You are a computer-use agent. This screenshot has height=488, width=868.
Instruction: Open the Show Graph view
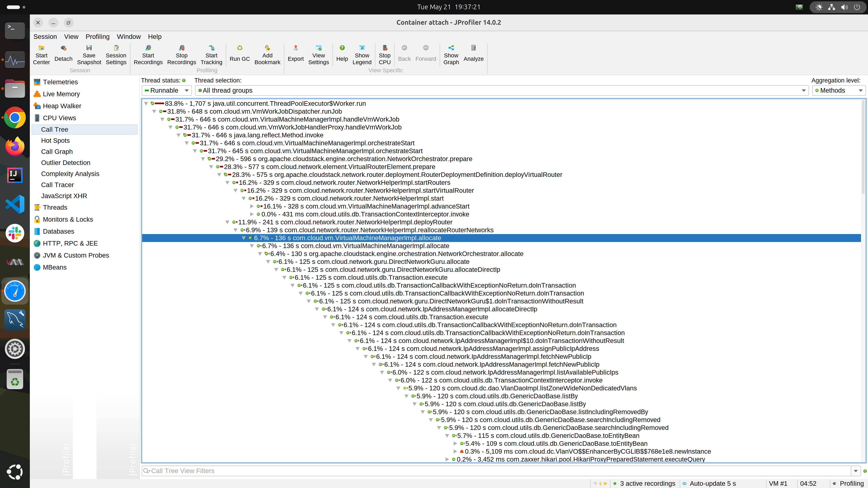[x=451, y=54]
